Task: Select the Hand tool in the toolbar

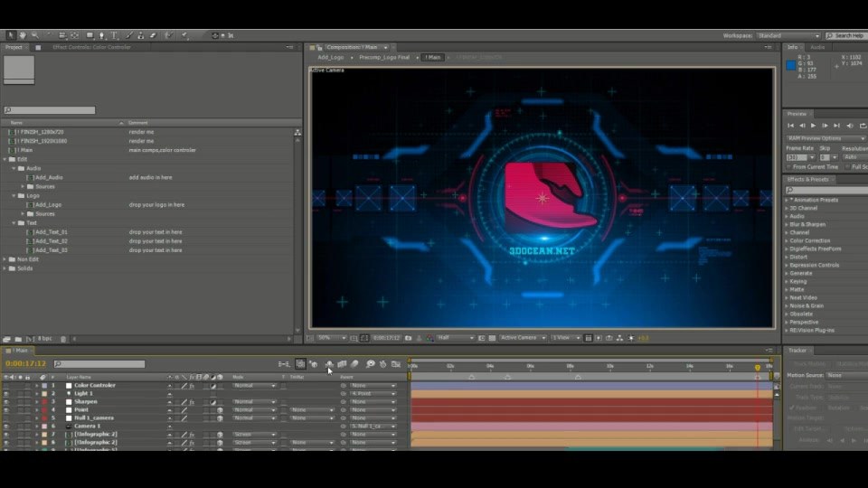Action: [23, 35]
